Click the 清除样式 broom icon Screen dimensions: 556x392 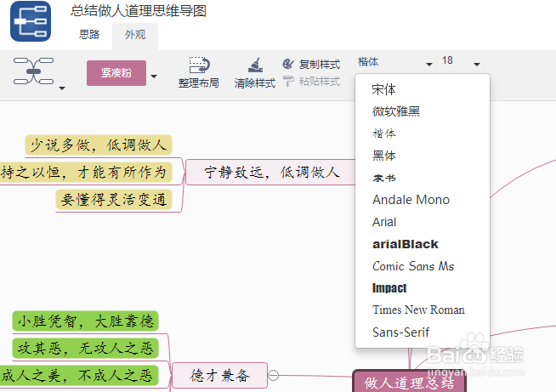pyautogui.click(x=255, y=65)
